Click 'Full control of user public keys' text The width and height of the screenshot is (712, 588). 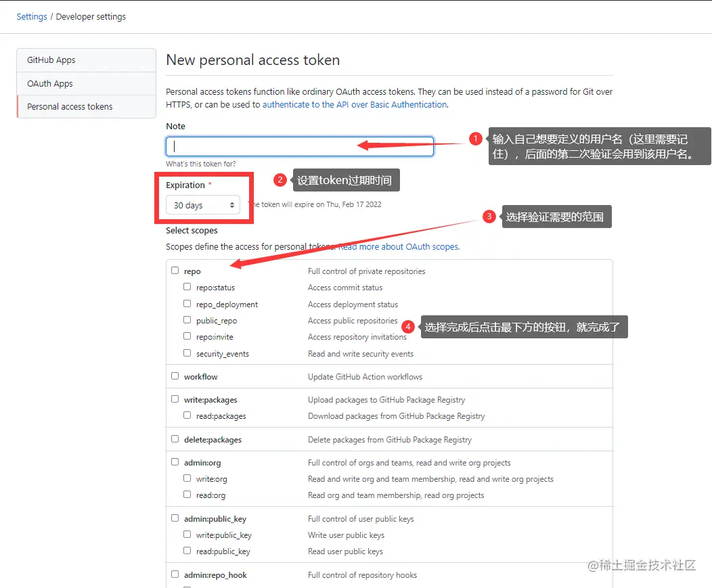(x=361, y=519)
